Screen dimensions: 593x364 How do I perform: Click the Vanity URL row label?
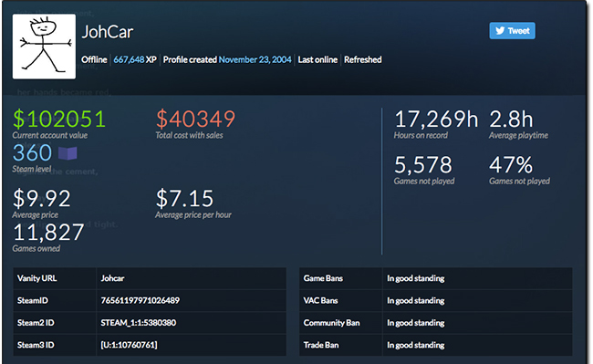[36, 278]
